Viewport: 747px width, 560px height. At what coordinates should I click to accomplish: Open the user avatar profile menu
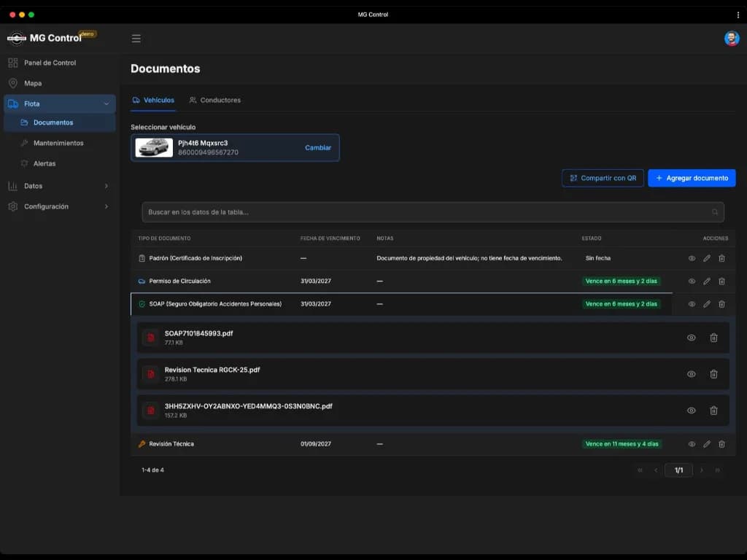731,39
